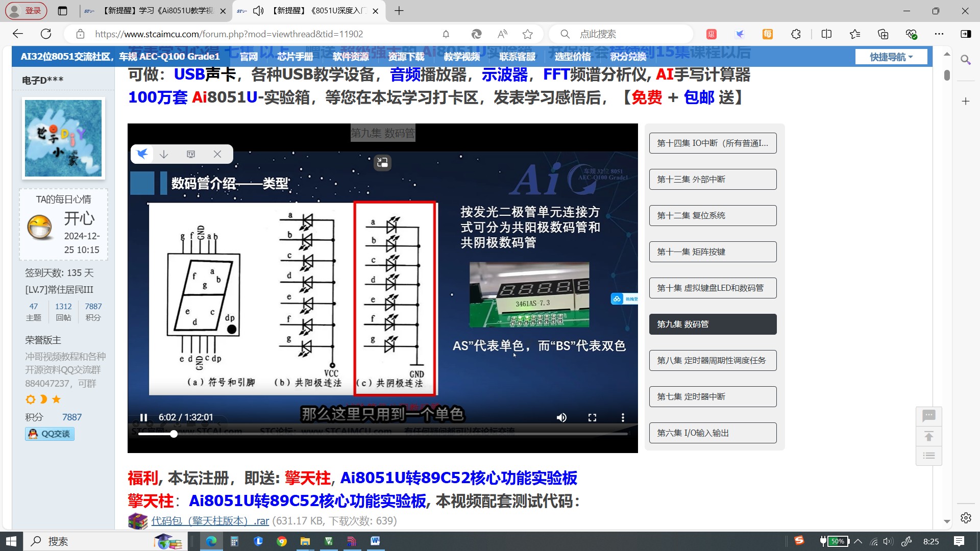Open Word from the taskbar
980x551 pixels.
click(x=375, y=541)
